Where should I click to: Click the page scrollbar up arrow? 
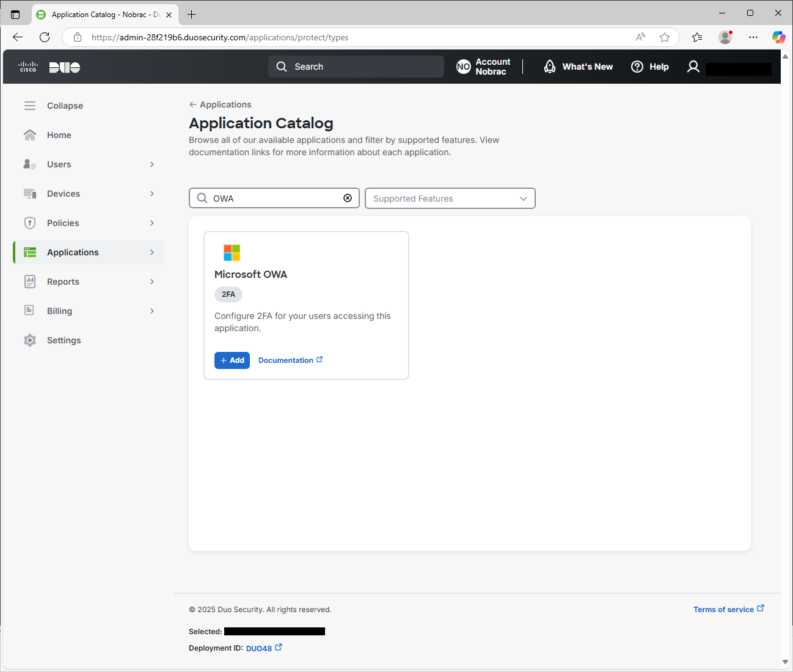click(x=786, y=56)
